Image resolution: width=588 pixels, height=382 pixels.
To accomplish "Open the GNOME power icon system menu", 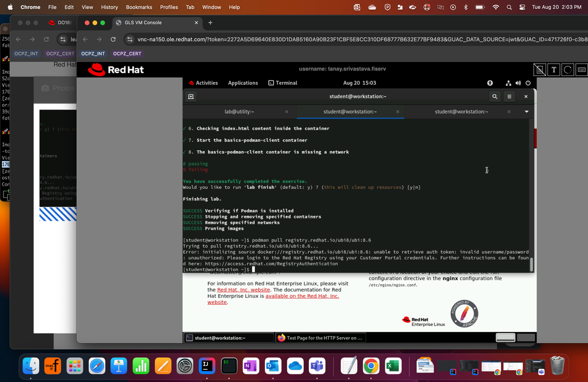I will coord(528,83).
